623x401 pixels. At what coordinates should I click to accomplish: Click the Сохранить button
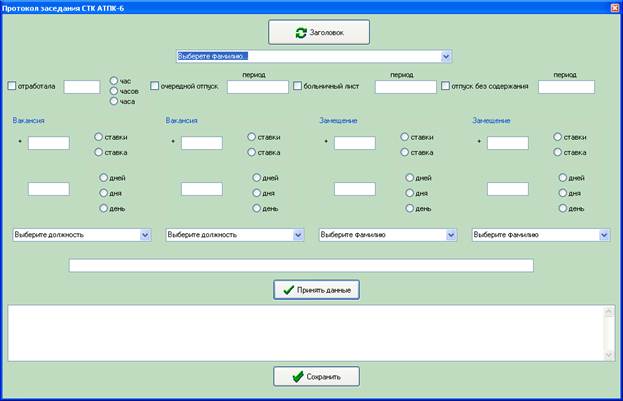click(x=316, y=377)
